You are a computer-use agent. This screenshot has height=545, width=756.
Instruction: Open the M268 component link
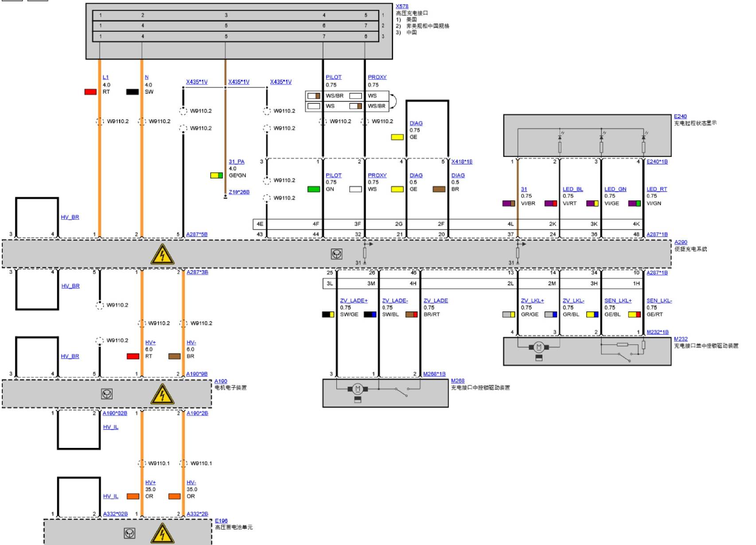[458, 381]
